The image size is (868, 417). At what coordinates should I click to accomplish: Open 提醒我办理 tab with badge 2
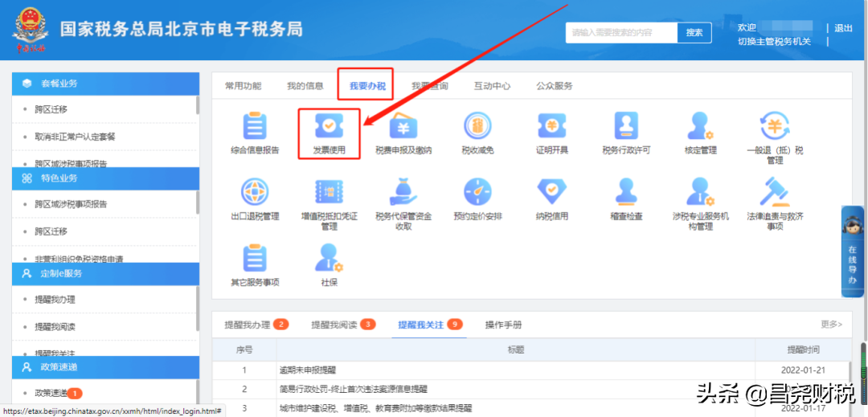[x=257, y=325]
